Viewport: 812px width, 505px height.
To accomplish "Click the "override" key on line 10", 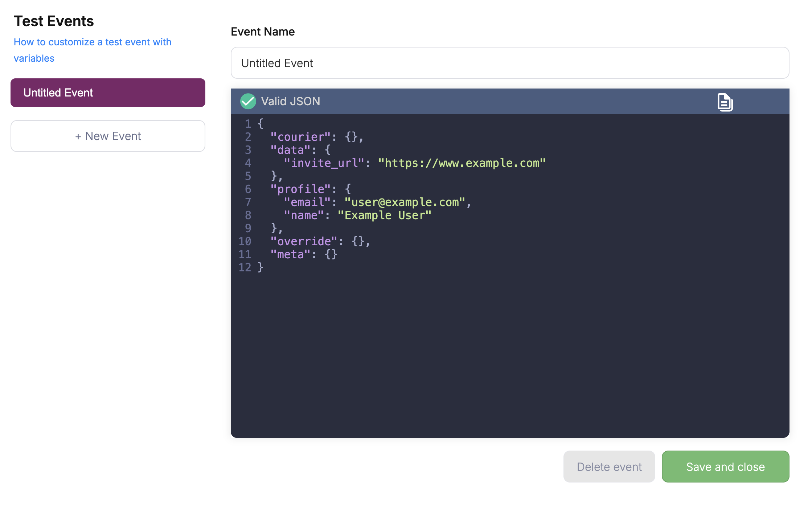I will [x=304, y=242].
